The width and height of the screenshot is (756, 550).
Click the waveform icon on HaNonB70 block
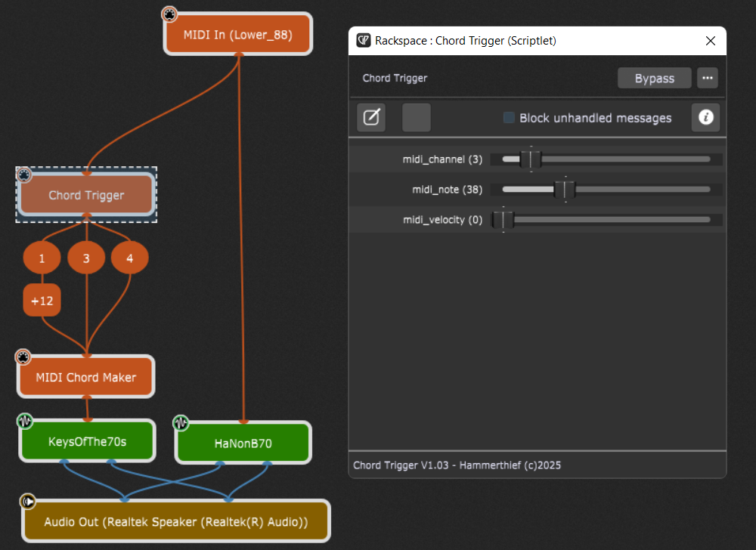pyautogui.click(x=181, y=423)
